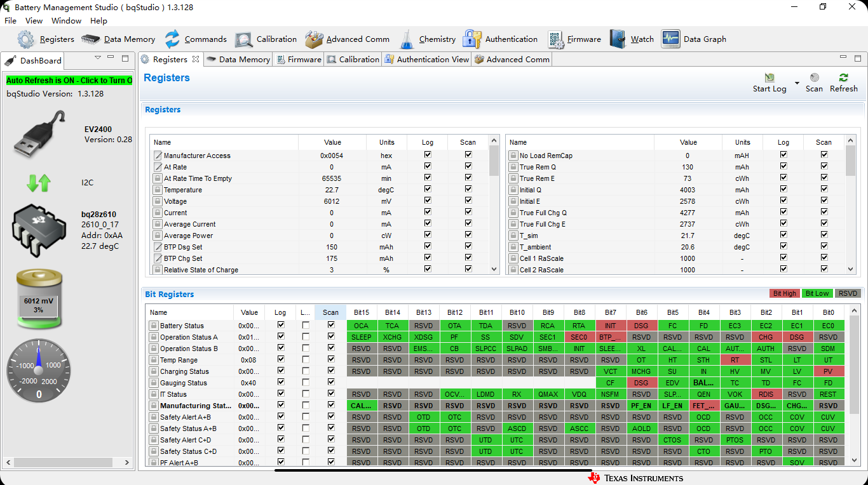Select the DashBoard tab

pyautogui.click(x=33, y=60)
